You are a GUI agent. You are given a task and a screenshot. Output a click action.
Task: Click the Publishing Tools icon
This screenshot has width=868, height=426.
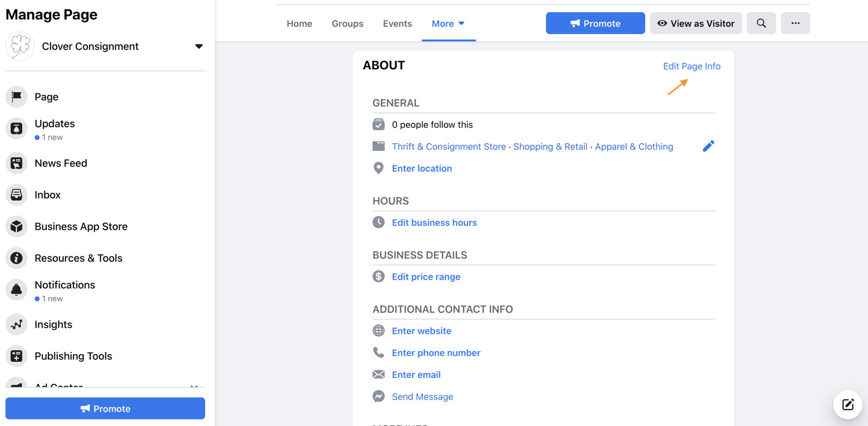pos(16,356)
